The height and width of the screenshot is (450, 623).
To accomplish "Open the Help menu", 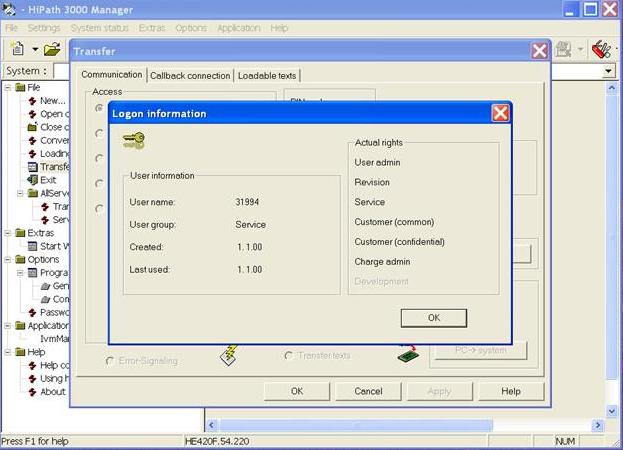I will [x=279, y=28].
